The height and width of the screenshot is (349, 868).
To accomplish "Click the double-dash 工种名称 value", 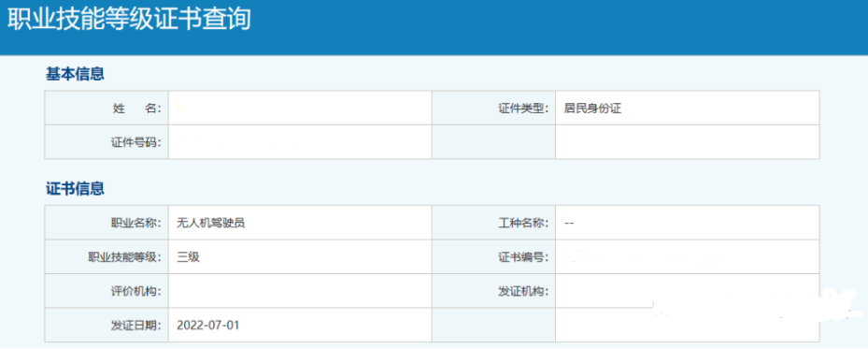I will (569, 224).
